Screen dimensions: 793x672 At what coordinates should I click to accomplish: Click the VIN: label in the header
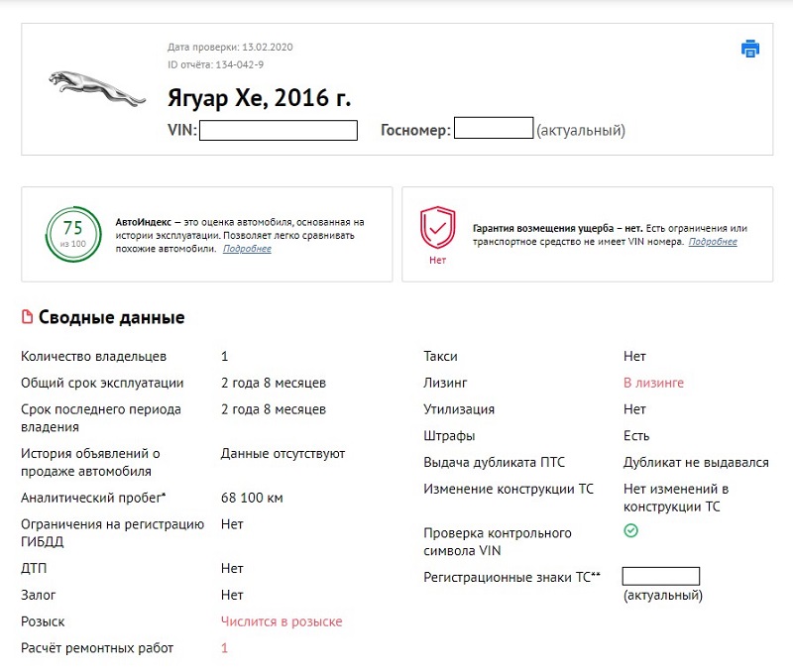tap(182, 130)
